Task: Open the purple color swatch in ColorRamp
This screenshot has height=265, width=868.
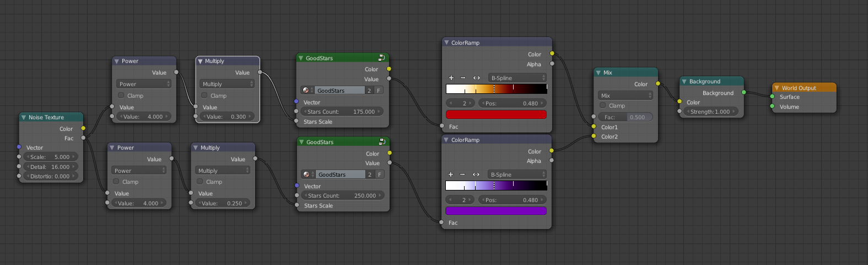Action: 496,211
